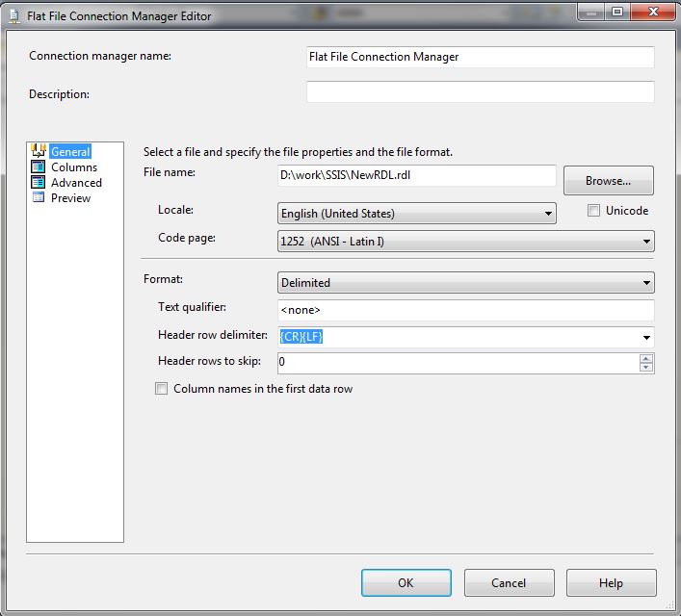The height and width of the screenshot is (616, 681).
Task: Expand the Header row delimiter dropdown arrow
Action: [646, 337]
